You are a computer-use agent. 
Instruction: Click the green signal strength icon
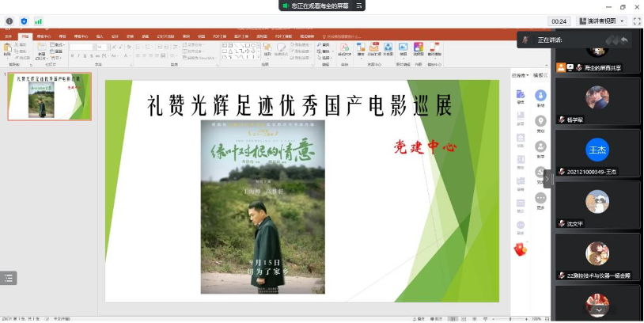point(38,21)
